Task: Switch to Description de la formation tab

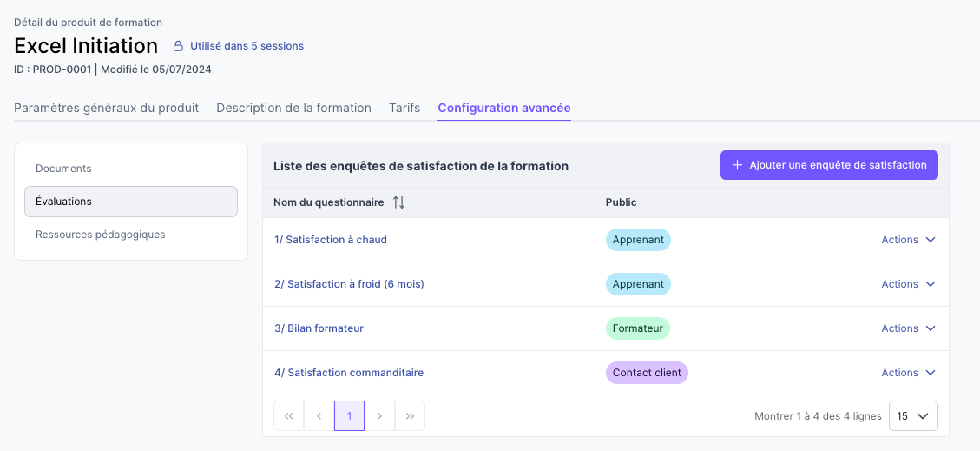Action: click(x=293, y=108)
